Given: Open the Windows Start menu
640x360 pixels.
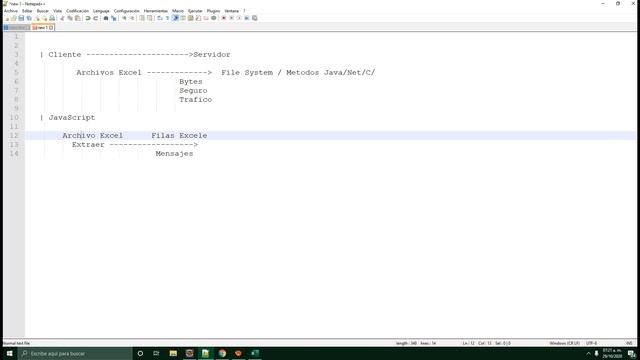Looking at the screenshot, I should (x=9, y=353).
